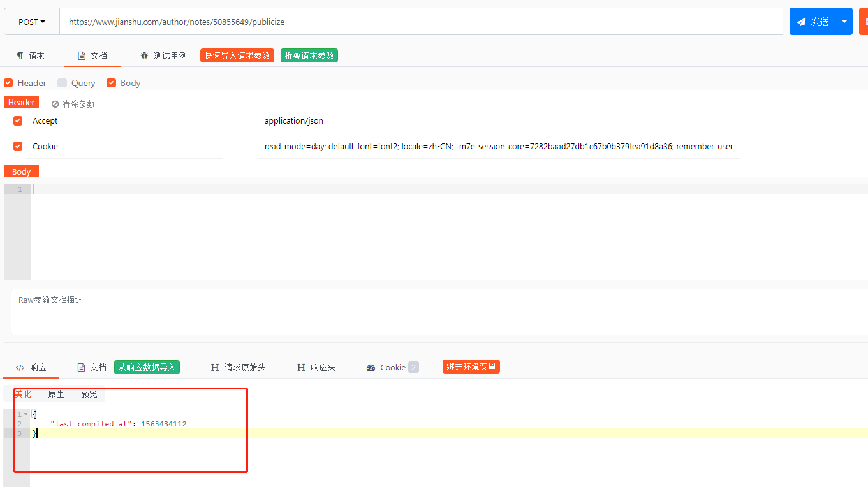Open the POST method dropdown
The height and width of the screenshot is (487, 868).
click(x=32, y=22)
